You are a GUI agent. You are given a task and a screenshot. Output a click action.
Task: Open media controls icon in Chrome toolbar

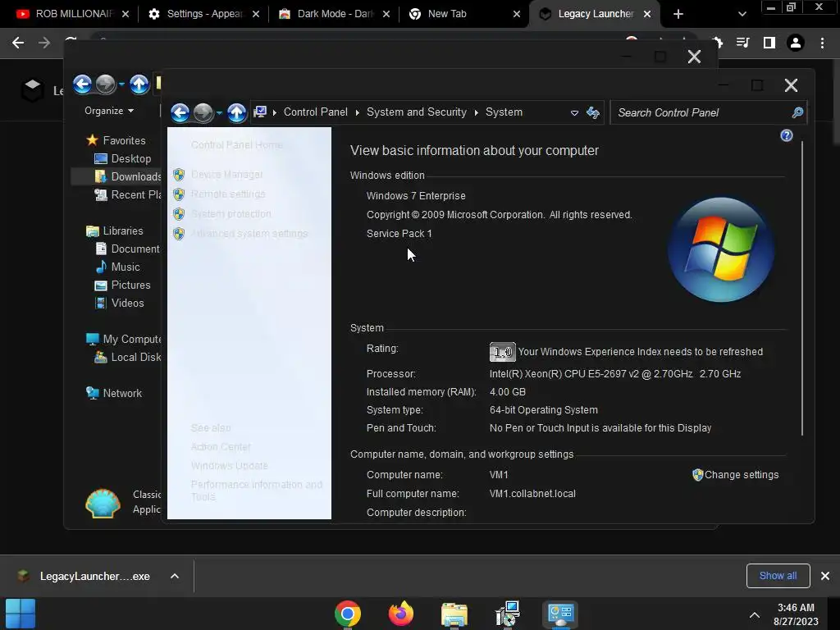point(743,43)
